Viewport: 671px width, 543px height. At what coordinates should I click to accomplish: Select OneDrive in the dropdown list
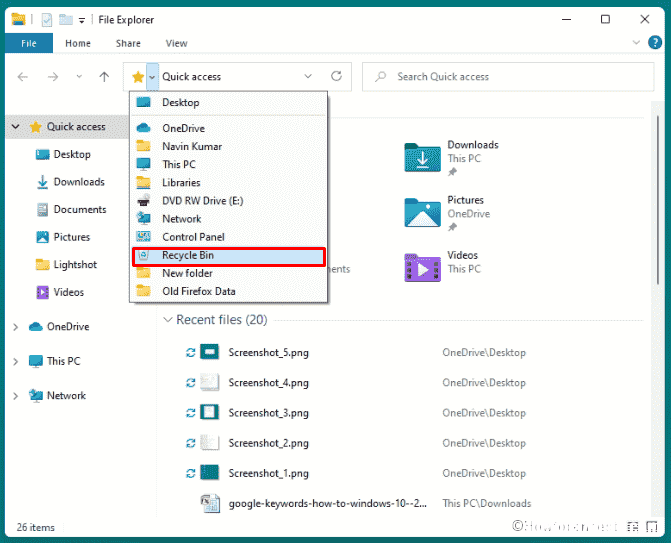[x=229, y=128]
